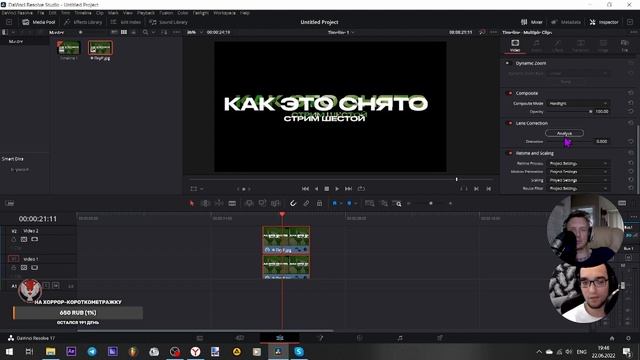Open the Timeline menu
This screenshot has height=360, width=640.
(83, 13)
